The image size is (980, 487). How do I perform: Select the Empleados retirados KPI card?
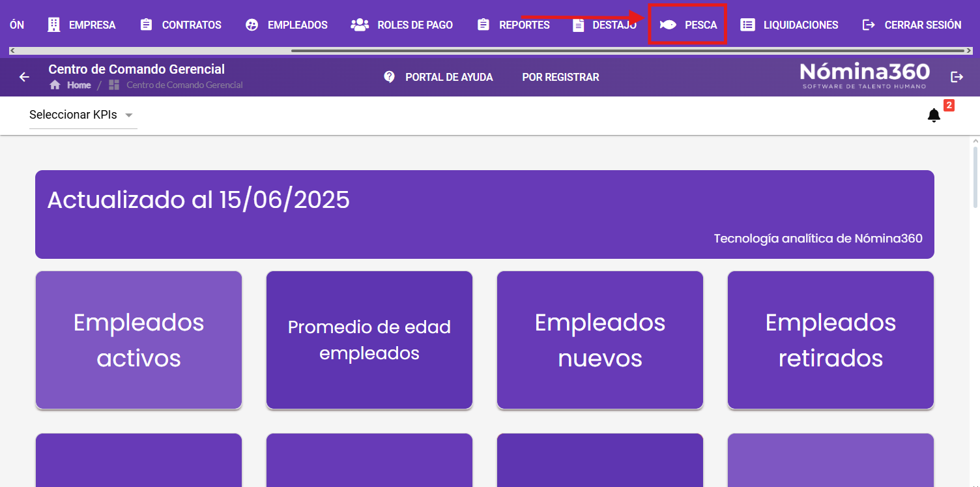coord(831,340)
